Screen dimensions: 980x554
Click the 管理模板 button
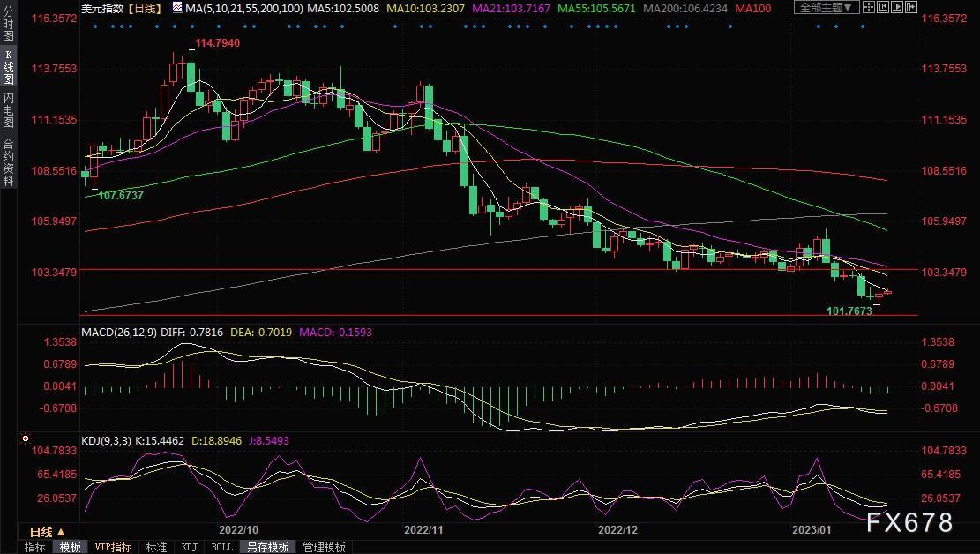coord(324,547)
